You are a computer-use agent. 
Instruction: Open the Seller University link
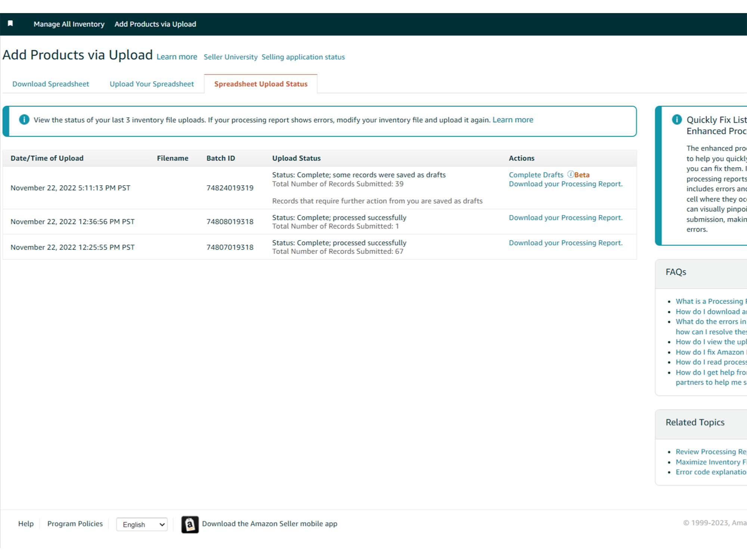(230, 57)
